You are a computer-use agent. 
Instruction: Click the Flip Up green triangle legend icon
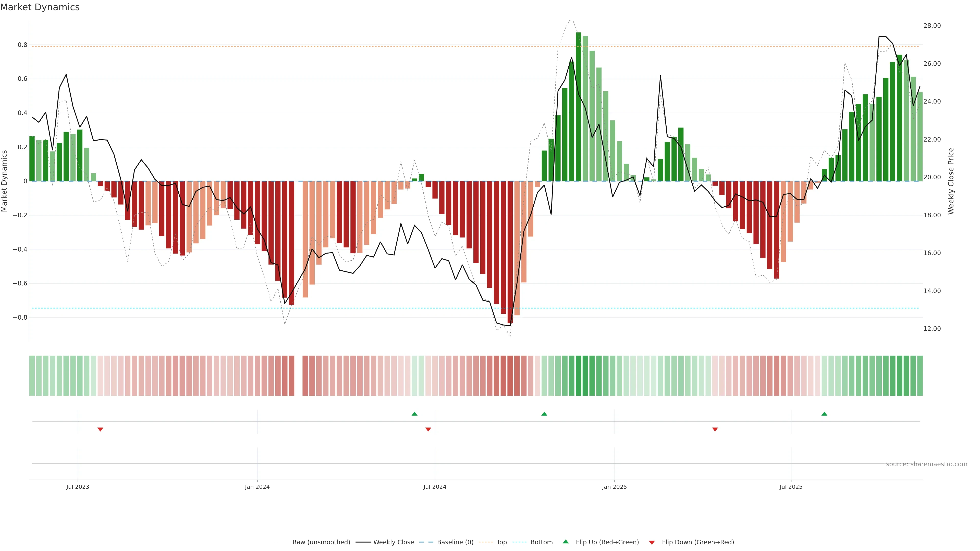coord(566,542)
